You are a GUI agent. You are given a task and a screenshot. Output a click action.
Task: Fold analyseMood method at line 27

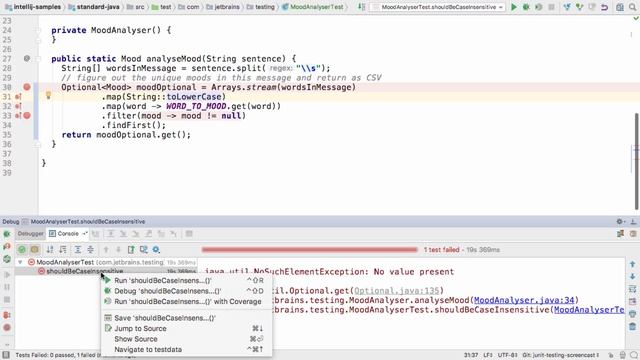[x=38, y=59]
